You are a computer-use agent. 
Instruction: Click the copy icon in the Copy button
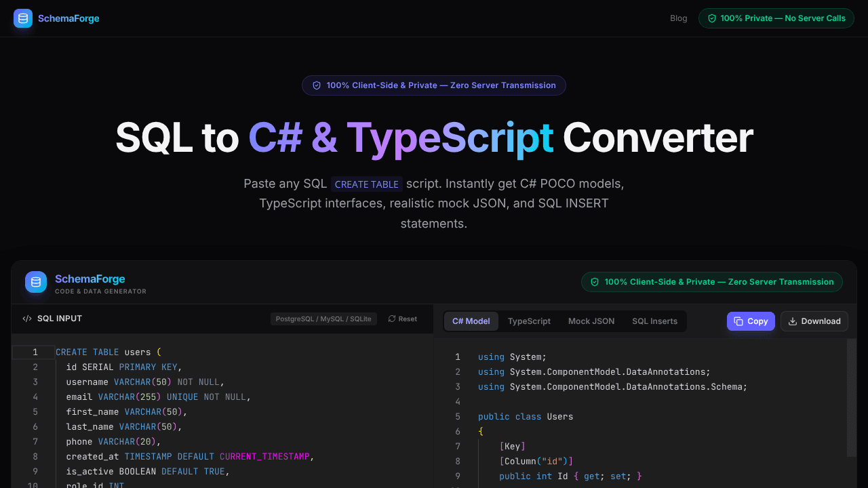[738, 321]
